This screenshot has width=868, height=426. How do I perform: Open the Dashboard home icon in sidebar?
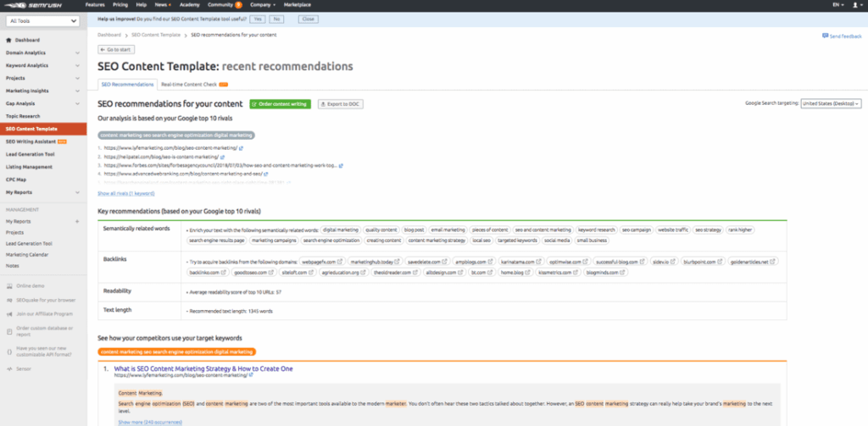8,41
